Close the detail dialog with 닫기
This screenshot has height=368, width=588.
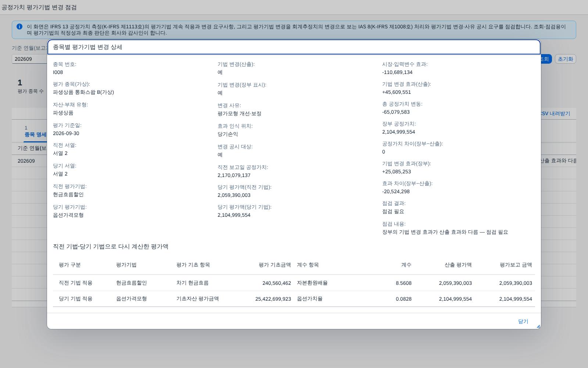(x=523, y=321)
